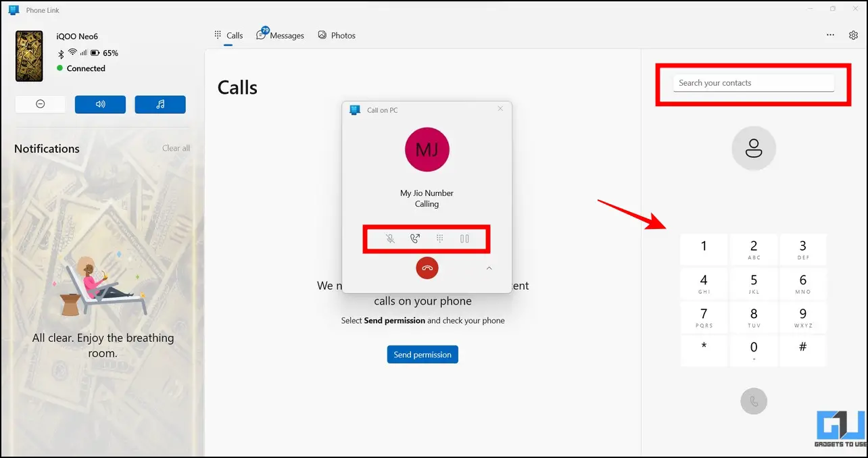Switch to the Photos tab
The image size is (868, 458).
pos(337,35)
